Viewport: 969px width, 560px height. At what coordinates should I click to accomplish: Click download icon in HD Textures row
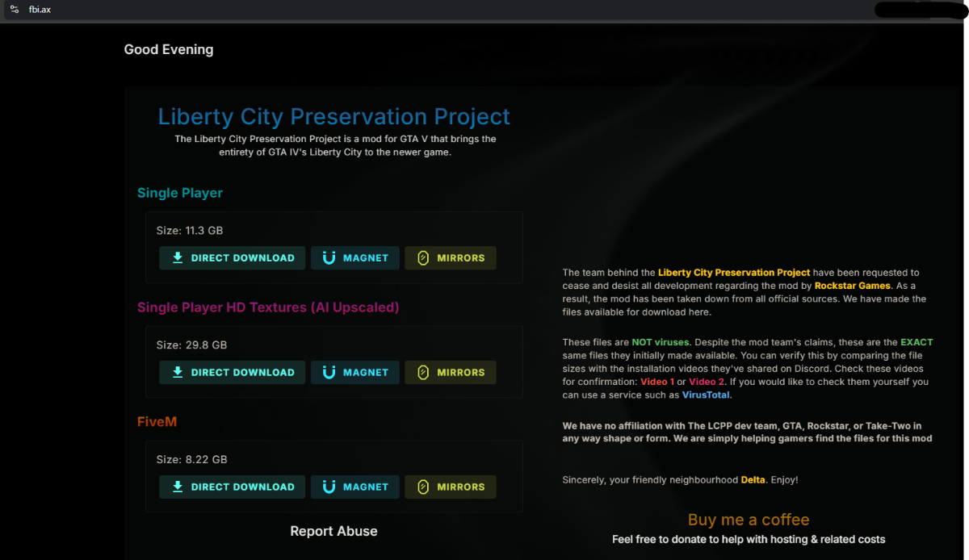[178, 373]
